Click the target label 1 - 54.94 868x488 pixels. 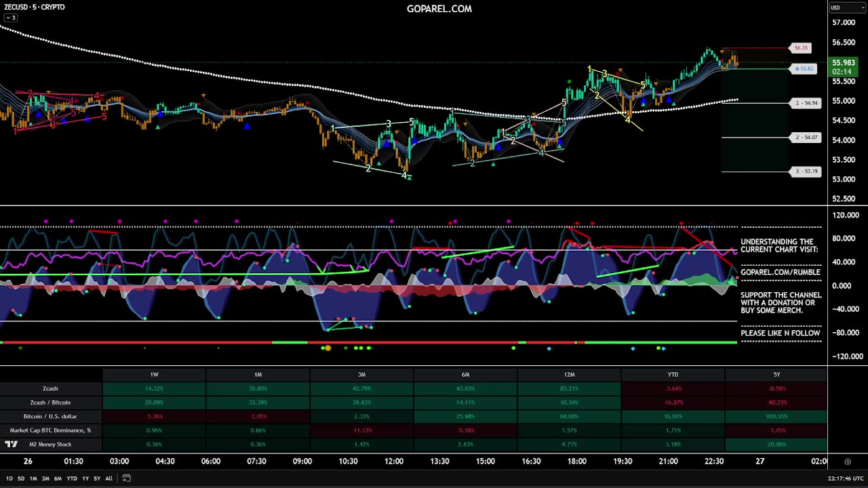point(806,103)
